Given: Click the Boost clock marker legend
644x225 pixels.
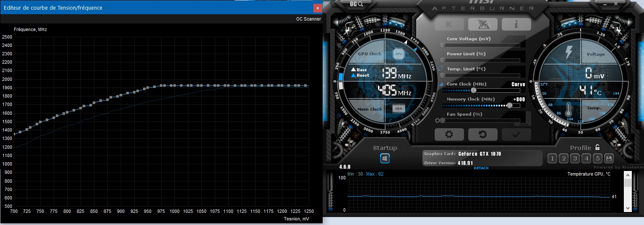Looking at the screenshot, I should (x=360, y=75).
